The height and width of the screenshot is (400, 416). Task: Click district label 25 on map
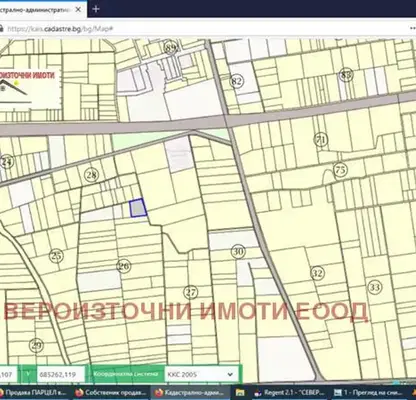click(56, 256)
